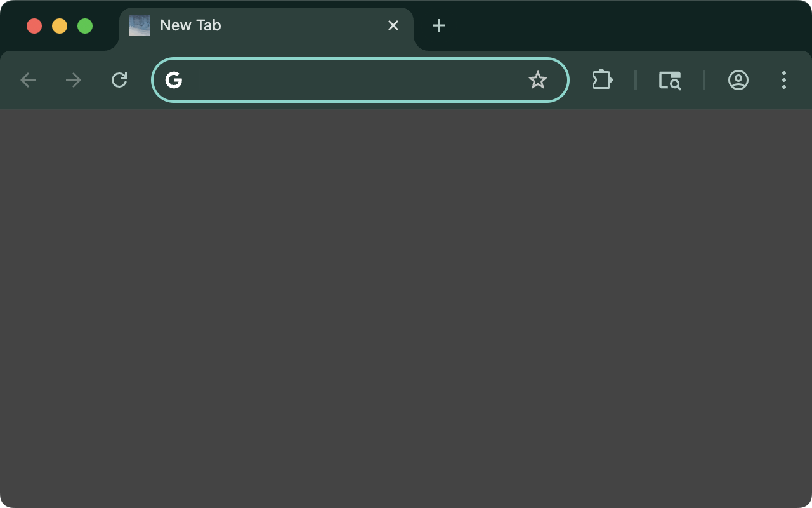This screenshot has height=508, width=812.
Task: Click the forward navigation arrow
Action: pyautogui.click(x=74, y=80)
